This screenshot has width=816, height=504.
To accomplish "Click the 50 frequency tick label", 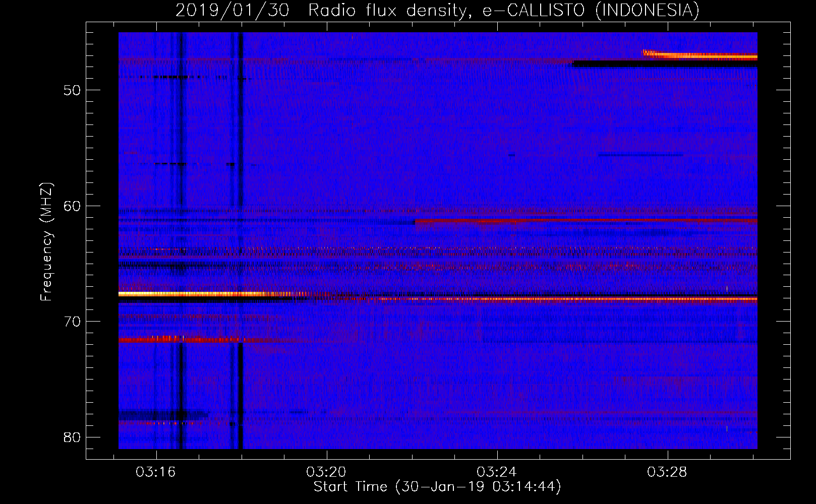I will [x=72, y=90].
